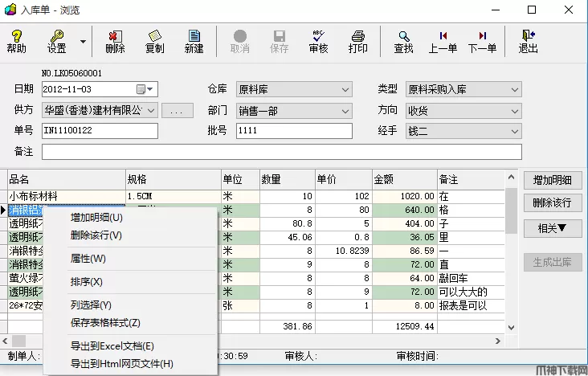Open the date picker dropdown

[151, 89]
